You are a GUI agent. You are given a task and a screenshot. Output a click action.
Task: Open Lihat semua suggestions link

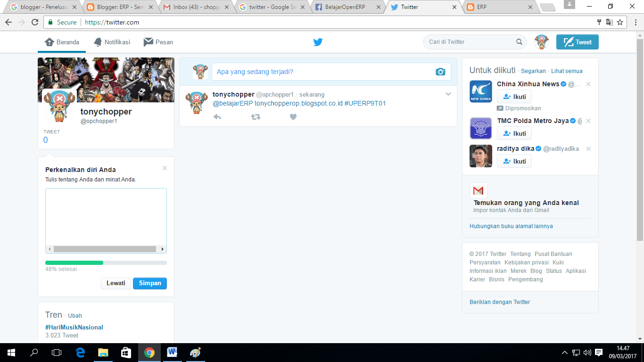(567, 71)
